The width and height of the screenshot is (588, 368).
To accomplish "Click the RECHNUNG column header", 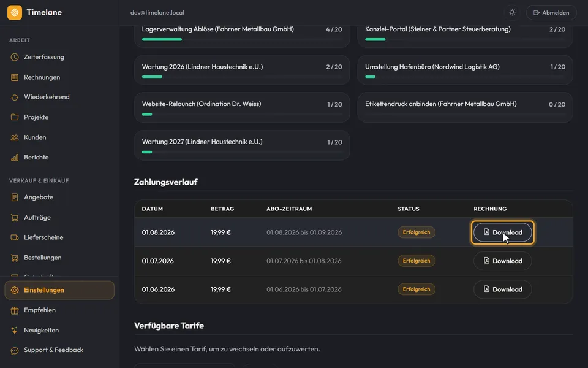I will (x=490, y=209).
